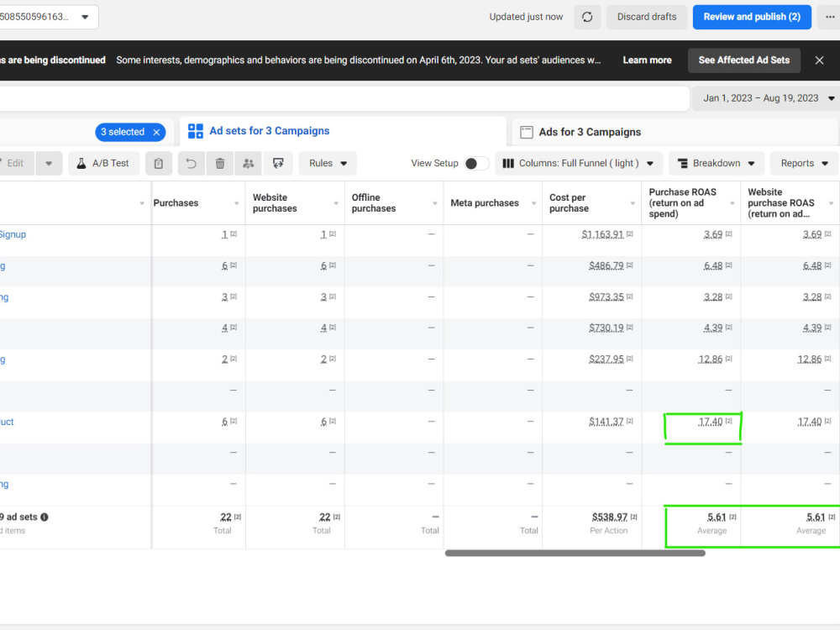Click the Edit button
Screen dimensions: 840x630
(15, 164)
